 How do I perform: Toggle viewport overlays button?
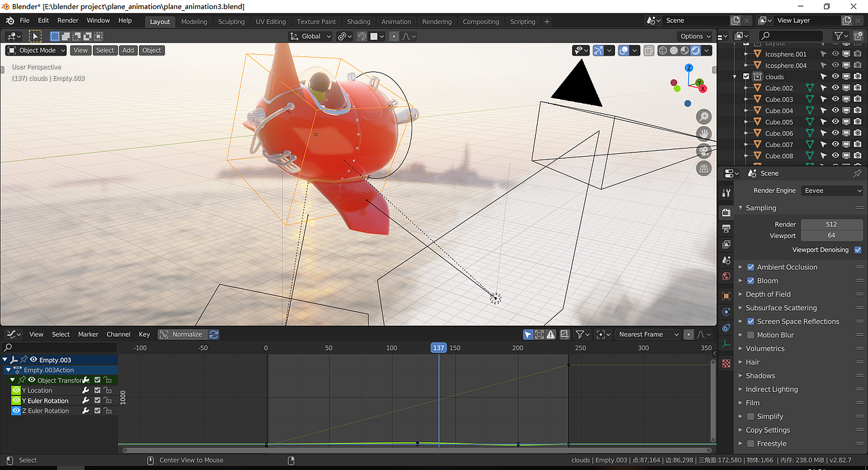click(x=623, y=50)
